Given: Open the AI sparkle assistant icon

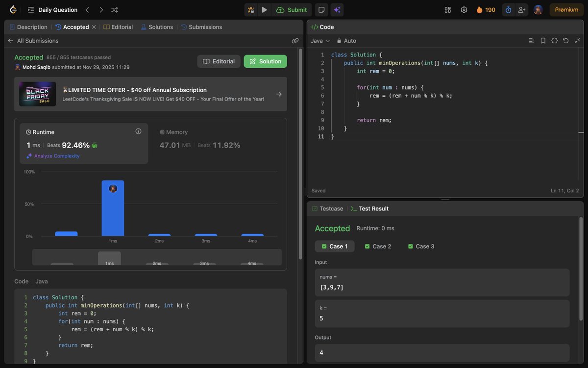Looking at the screenshot, I should tap(337, 10).
